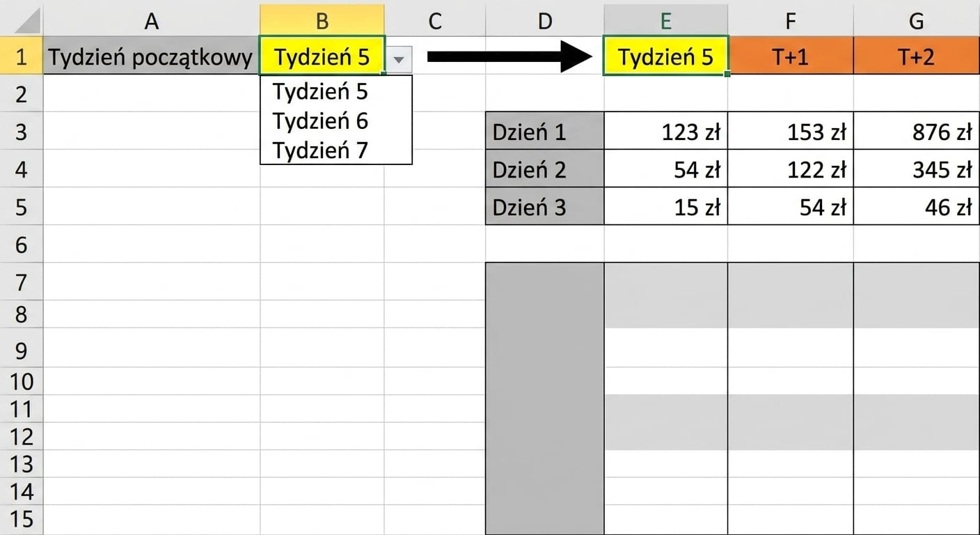Choose Tydzień 7 from the dropdown list
Viewport: 980px width, 535px height.
(x=321, y=150)
